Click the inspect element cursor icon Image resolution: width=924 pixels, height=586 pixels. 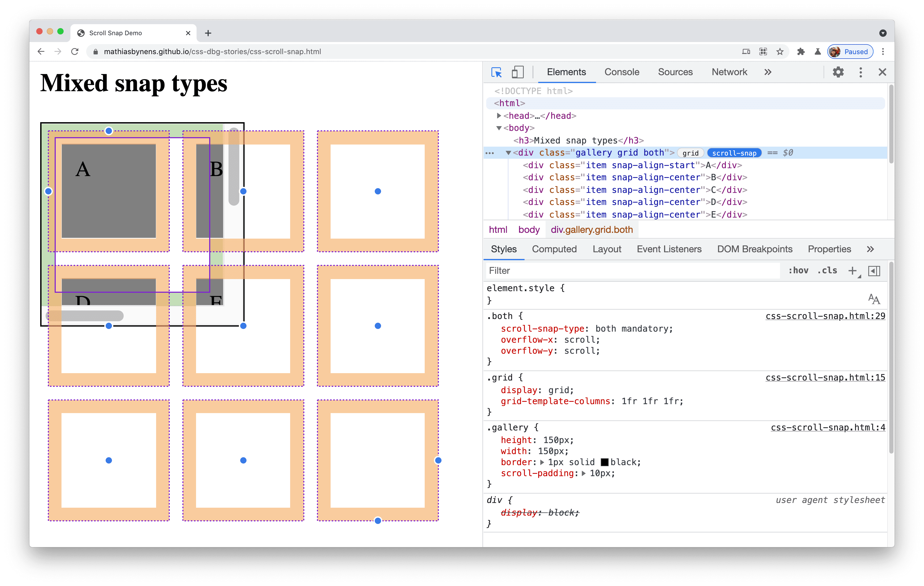pos(497,72)
